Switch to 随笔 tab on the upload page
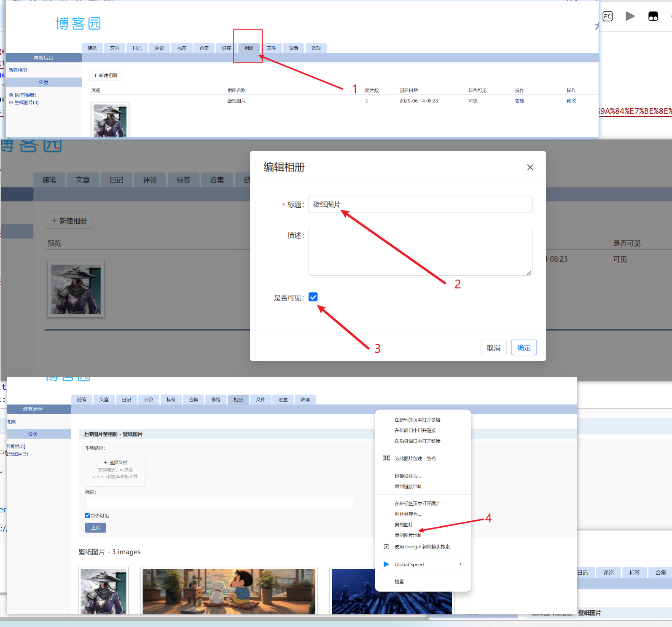This screenshot has width=672, height=627. click(x=82, y=399)
